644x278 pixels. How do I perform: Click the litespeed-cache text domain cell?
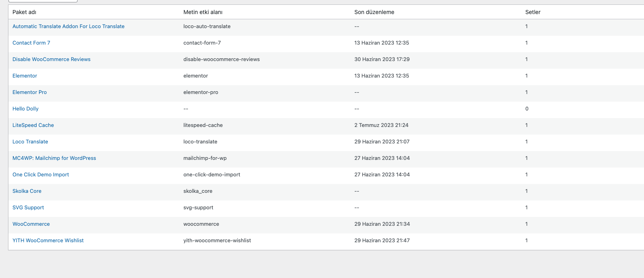203,125
